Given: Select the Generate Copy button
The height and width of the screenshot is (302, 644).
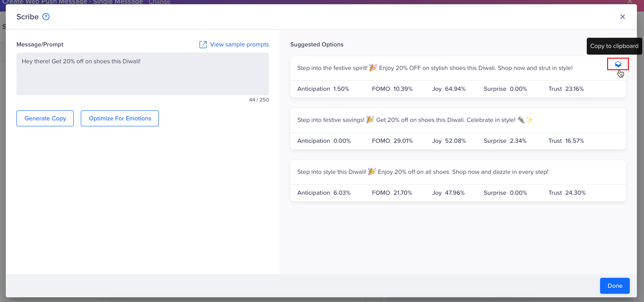Looking at the screenshot, I should 45,118.
